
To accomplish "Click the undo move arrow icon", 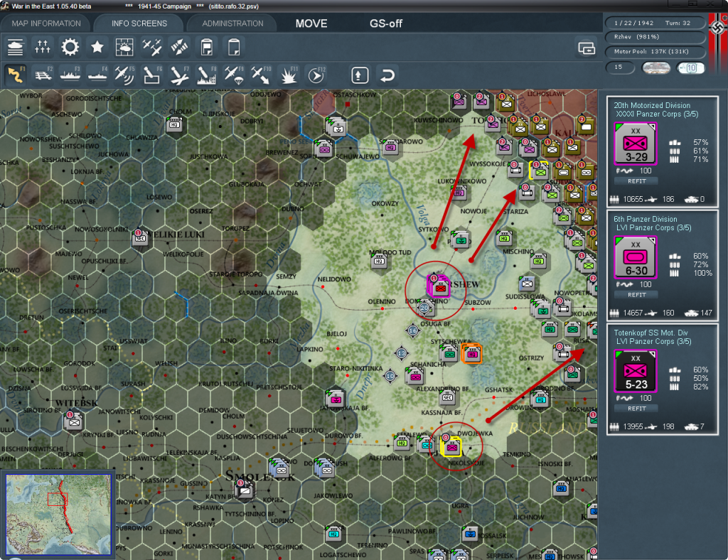I will [387, 75].
